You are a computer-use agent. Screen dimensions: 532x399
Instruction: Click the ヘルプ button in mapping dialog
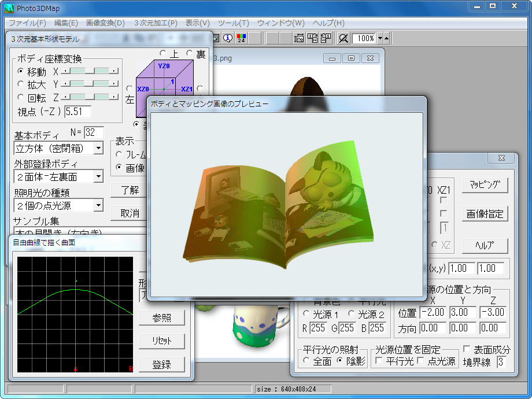point(485,246)
